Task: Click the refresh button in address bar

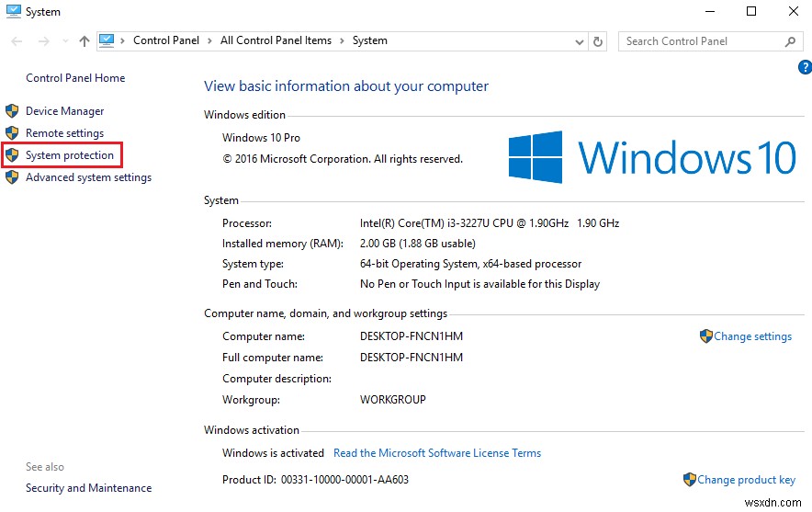Action: [598, 41]
